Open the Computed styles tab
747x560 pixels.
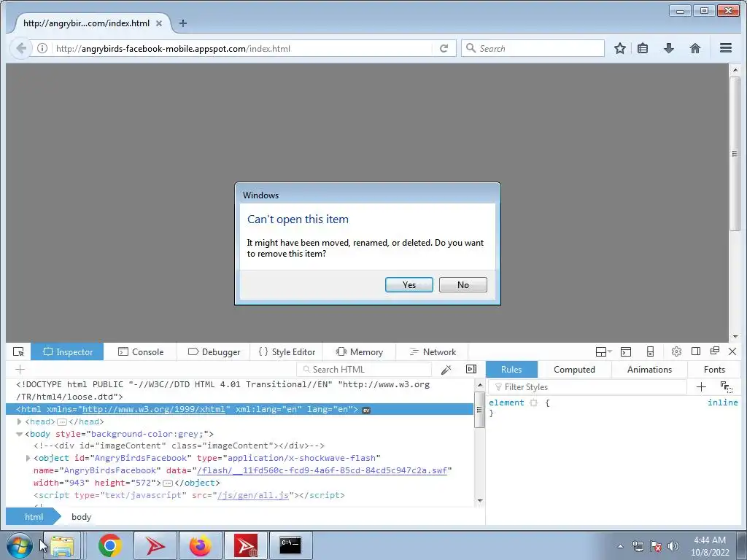tap(574, 370)
